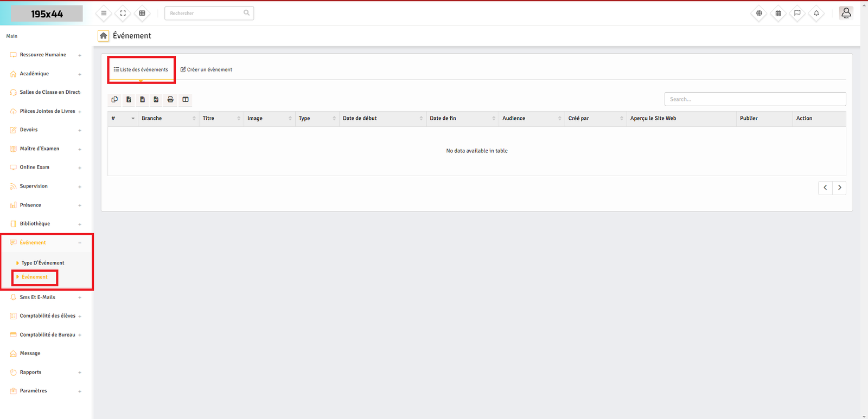Click the print icon in table toolbar
Screen dimensions: 868x419
[x=170, y=100]
